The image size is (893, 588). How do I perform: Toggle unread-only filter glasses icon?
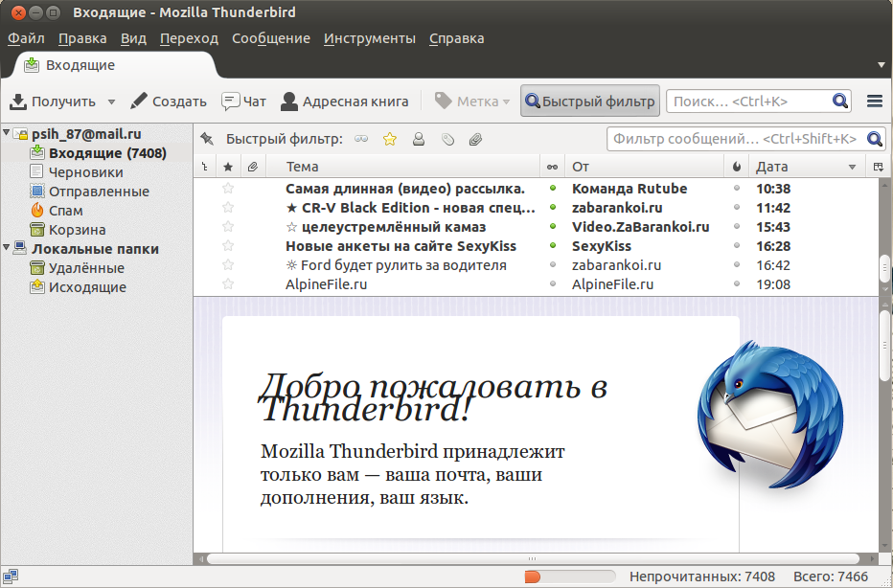click(361, 139)
